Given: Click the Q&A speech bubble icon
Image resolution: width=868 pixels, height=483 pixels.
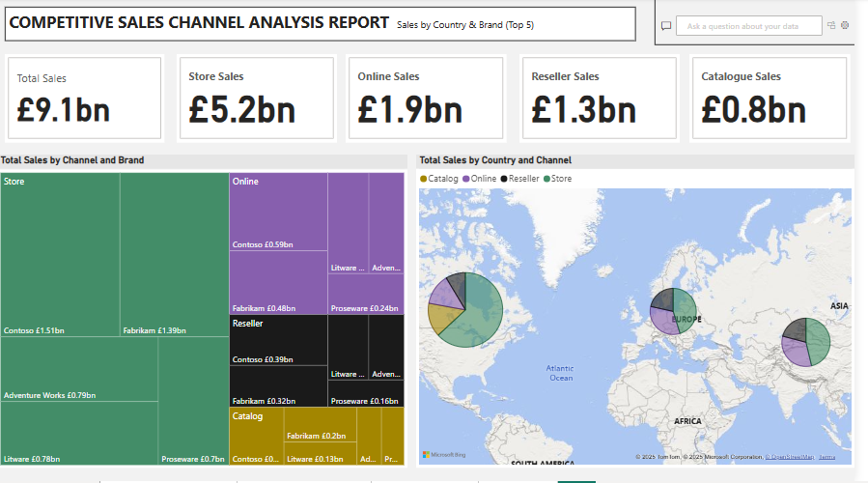Looking at the screenshot, I should click(666, 26).
